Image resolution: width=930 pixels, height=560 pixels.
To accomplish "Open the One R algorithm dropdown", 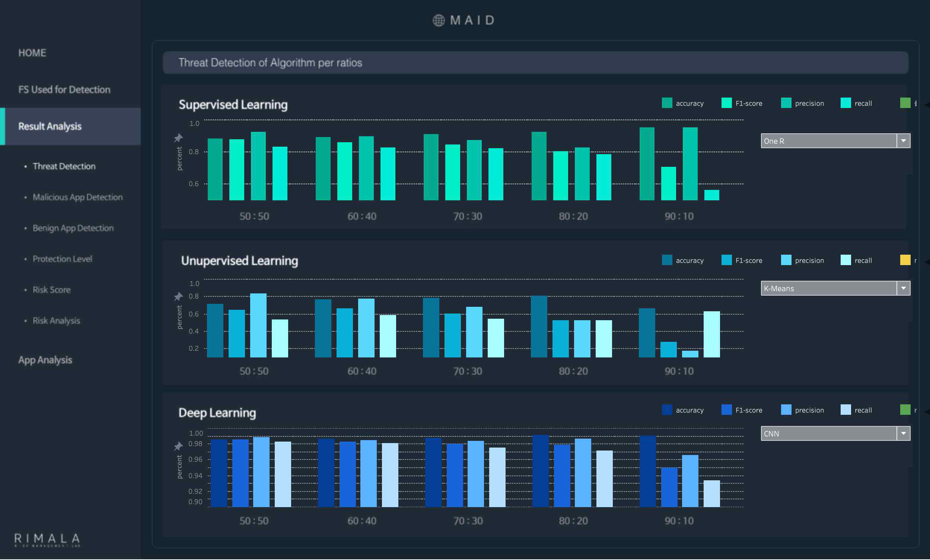I will pyautogui.click(x=835, y=141).
